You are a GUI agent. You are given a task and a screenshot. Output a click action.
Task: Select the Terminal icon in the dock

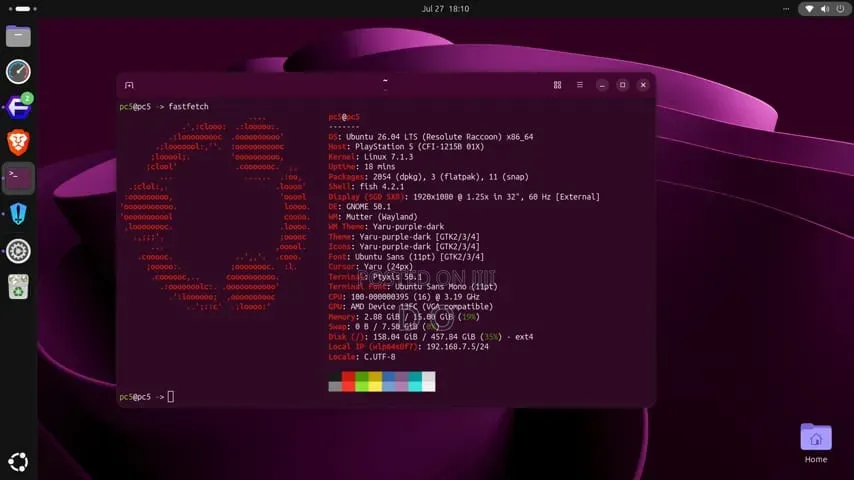18,178
